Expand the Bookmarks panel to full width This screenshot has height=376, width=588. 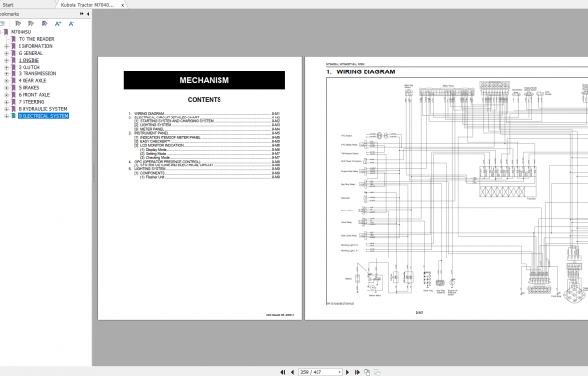81,14
